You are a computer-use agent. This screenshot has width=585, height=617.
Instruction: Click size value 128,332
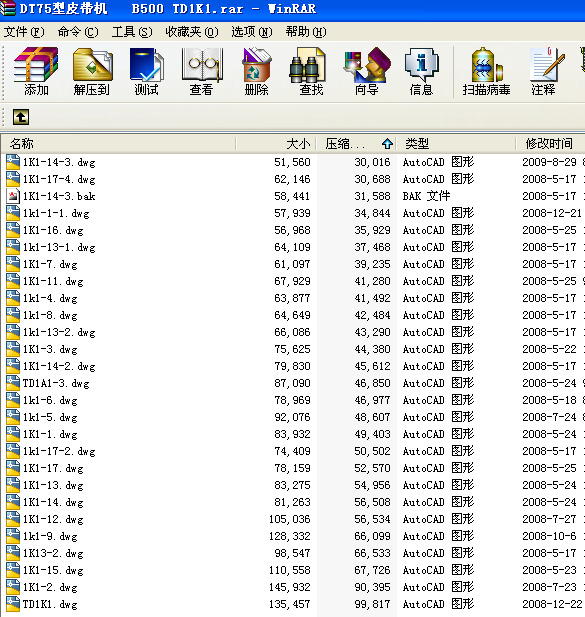(290, 536)
